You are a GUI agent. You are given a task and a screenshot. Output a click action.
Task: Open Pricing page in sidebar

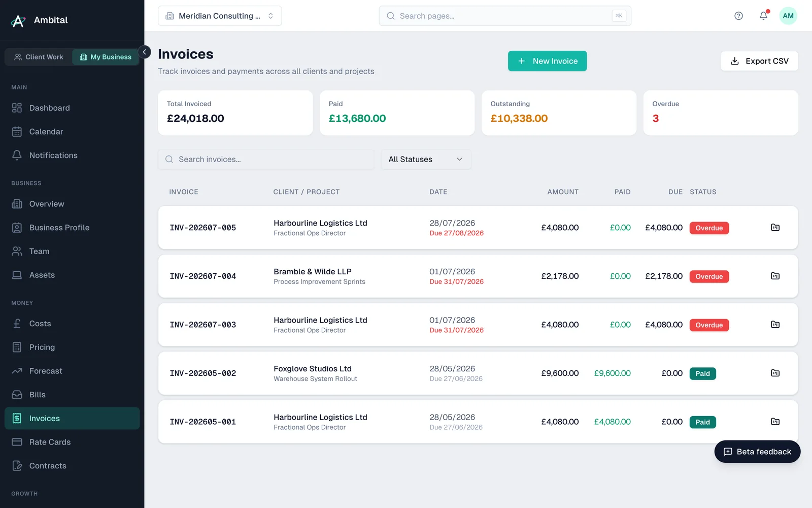click(72, 347)
